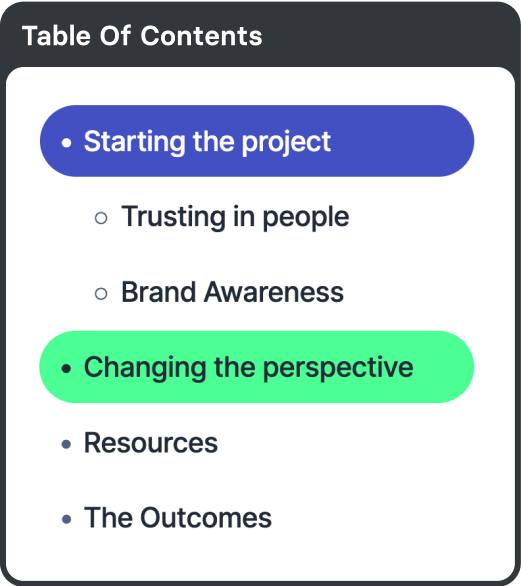
Task: Jump to Trusting in people subsection
Action: [x=235, y=217]
